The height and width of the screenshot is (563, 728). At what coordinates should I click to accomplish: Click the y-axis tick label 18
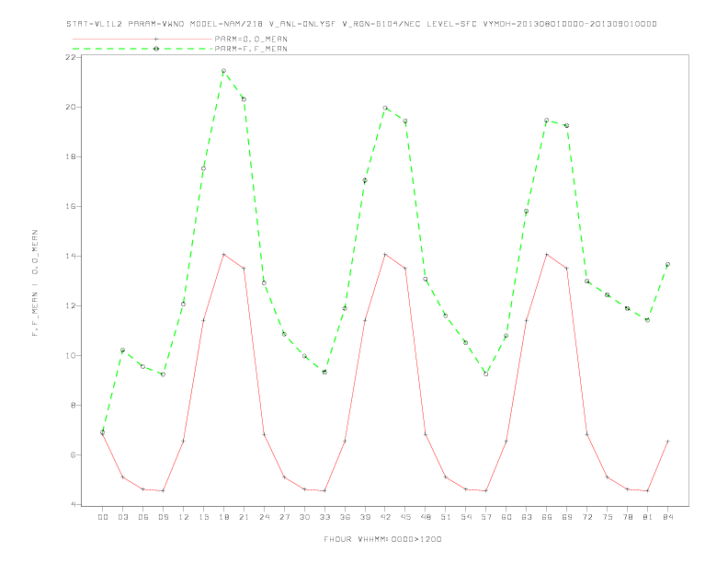click(x=70, y=156)
